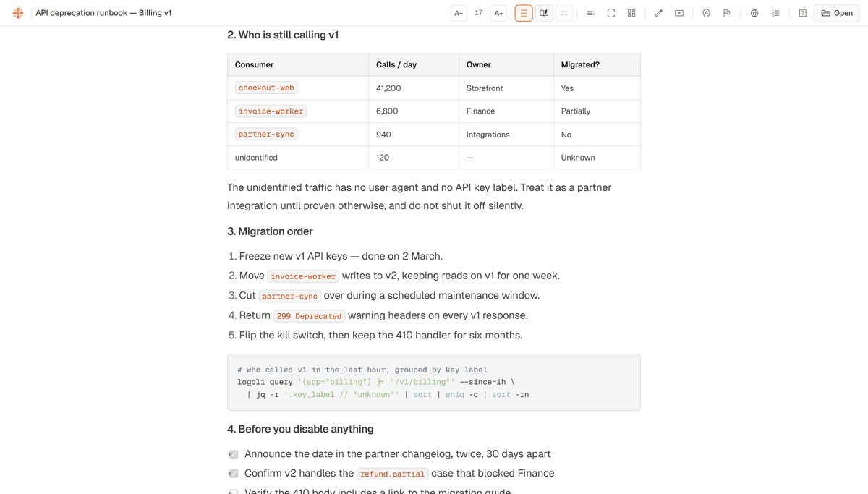The height and width of the screenshot is (494, 868).
Task: Click the text-lines paragraph width icon
Action: coord(590,13)
